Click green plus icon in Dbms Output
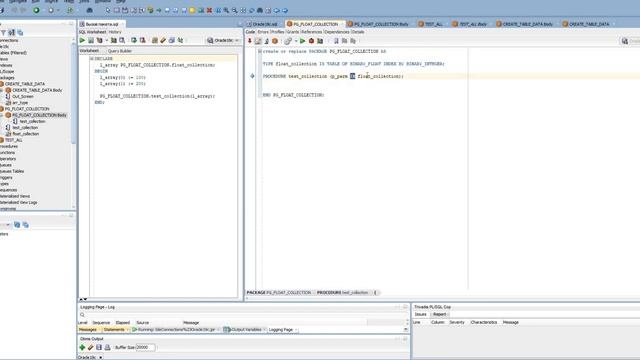The image size is (640, 360). click(x=82, y=347)
